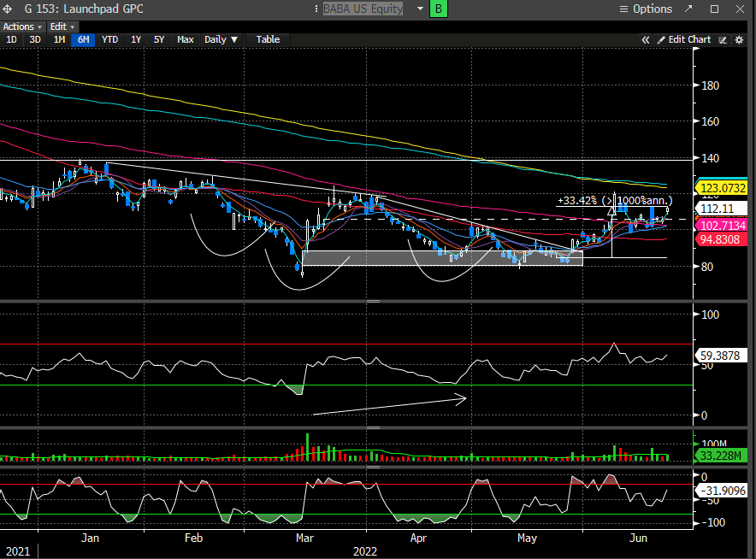Viewport: 756px width, 559px height.
Task: Switch to the YTD time range
Action: (x=109, y=39)
